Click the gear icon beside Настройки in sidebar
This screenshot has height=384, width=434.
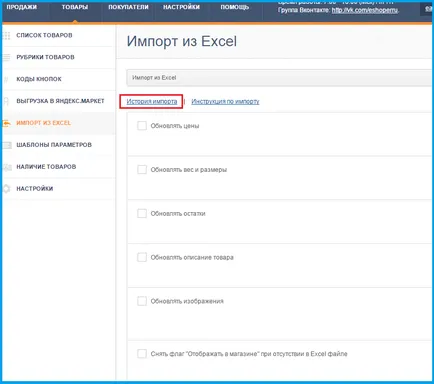[6, 189]
